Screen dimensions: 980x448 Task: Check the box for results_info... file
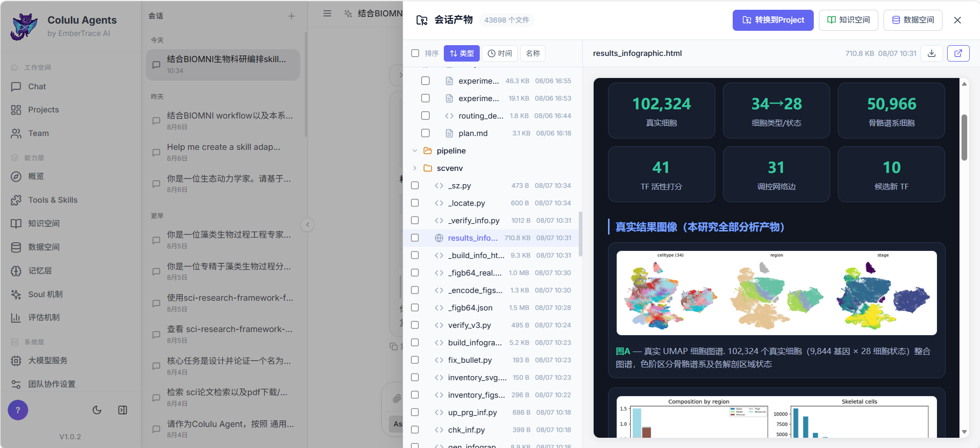[x=415, y=238]
